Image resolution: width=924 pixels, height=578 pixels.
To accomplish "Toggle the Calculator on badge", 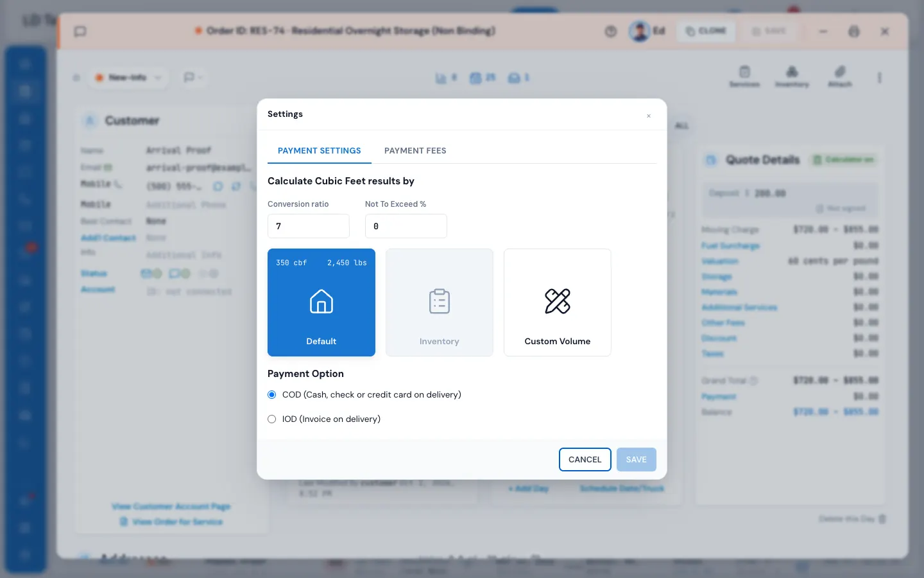I will [843, 159].
